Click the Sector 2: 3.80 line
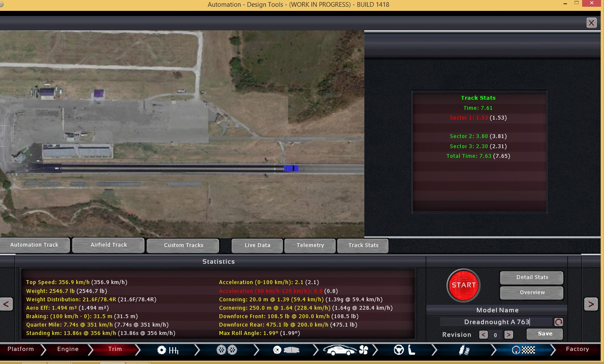Screen dimensions: 604x364 [x=478, y=136]
